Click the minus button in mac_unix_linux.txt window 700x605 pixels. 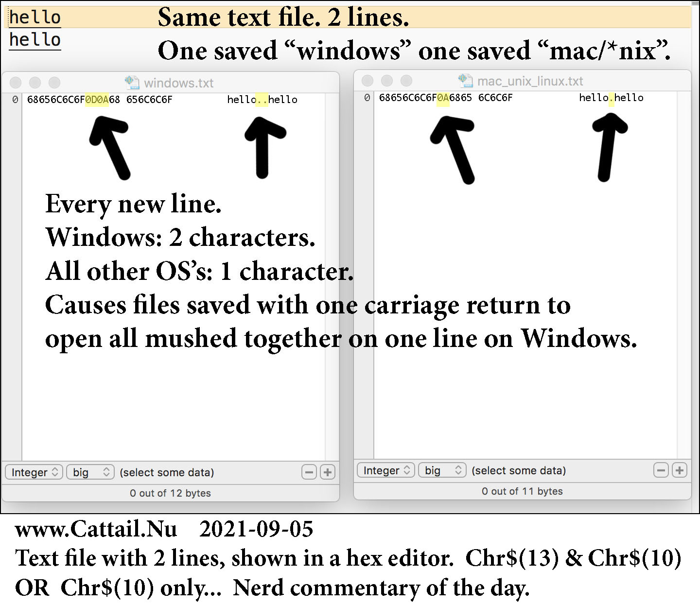661,470
